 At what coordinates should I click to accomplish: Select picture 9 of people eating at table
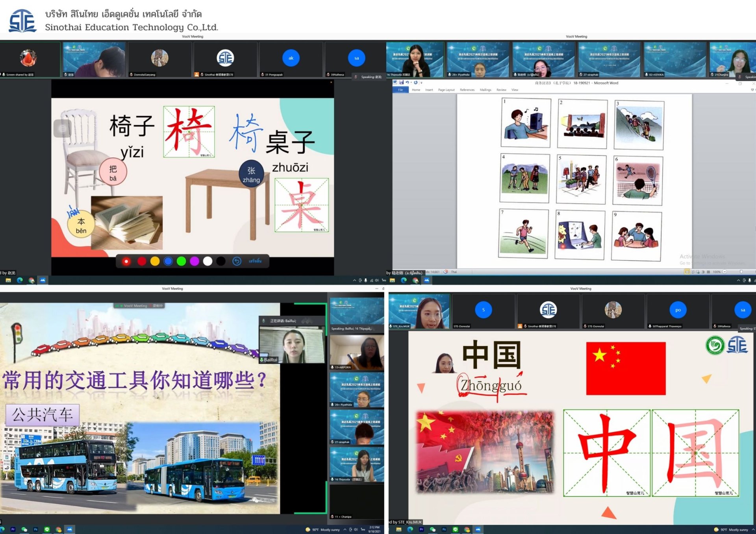point(636,236)
